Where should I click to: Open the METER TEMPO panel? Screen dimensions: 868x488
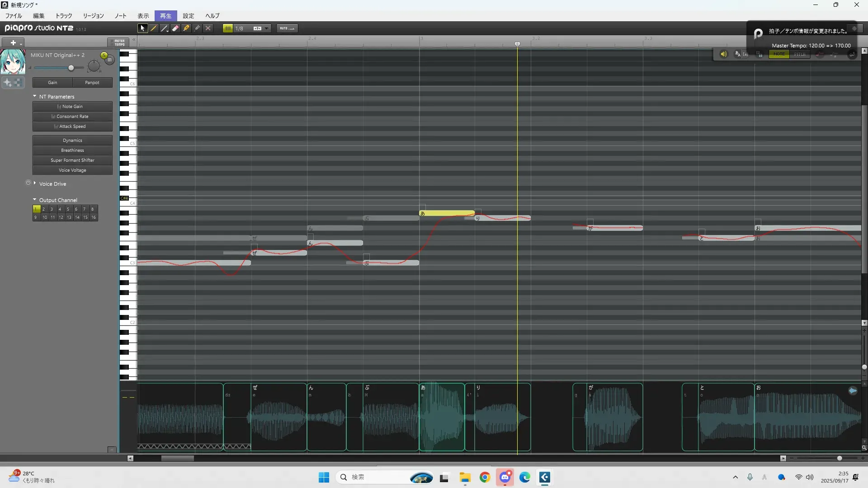pyautogui.click(x=119, y=42)
